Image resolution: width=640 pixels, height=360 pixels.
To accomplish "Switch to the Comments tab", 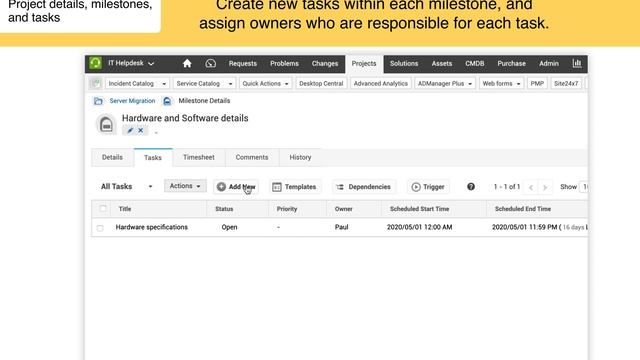I will click(x=252, y=158).
